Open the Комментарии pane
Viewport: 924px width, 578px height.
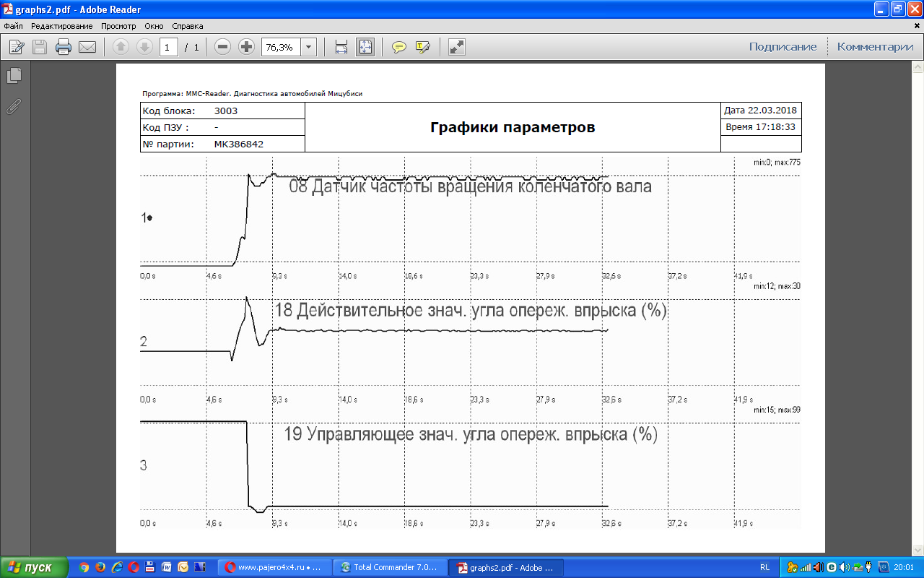[875, 47]
